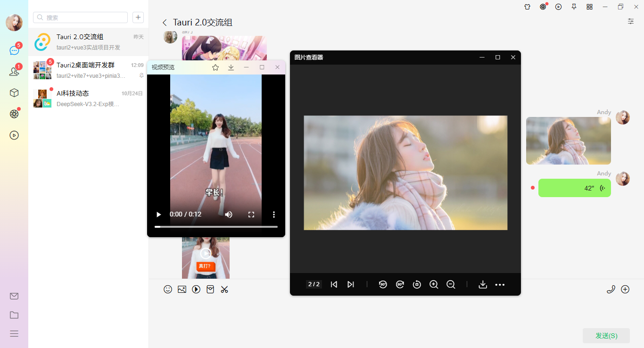Switch to the AI科技动态 conversation
Viewport: 644px width, 348px height.
click(x=88, y=98)
